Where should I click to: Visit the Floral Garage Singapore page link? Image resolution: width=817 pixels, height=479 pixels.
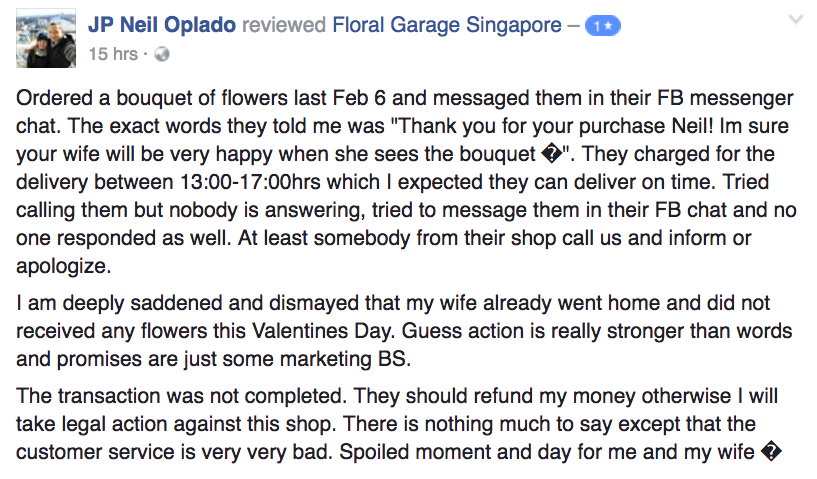447,25
